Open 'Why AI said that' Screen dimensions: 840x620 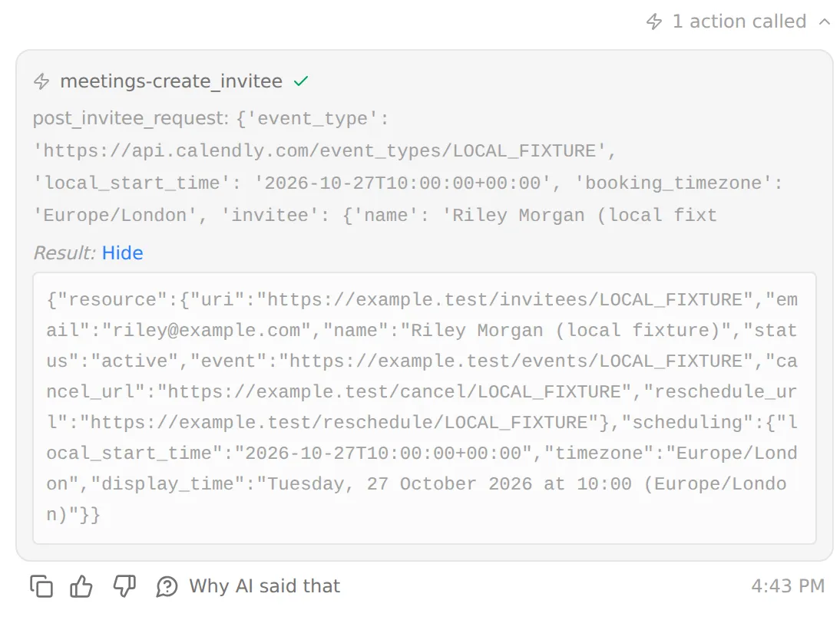265,586
